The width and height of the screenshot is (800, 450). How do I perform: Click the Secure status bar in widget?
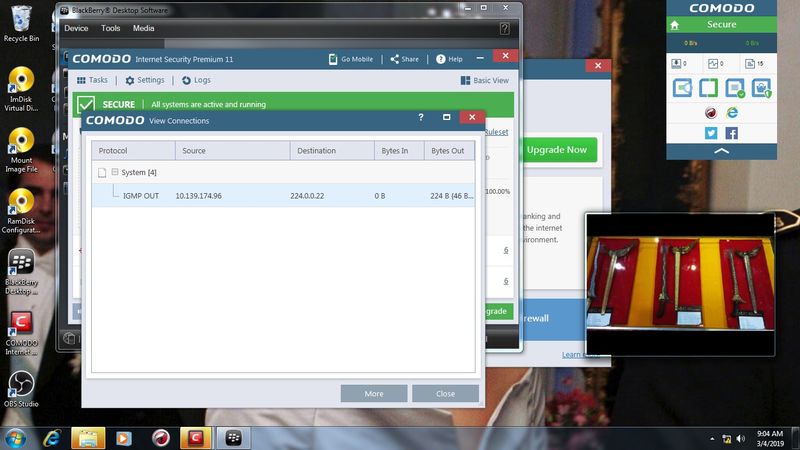[721, 24]
